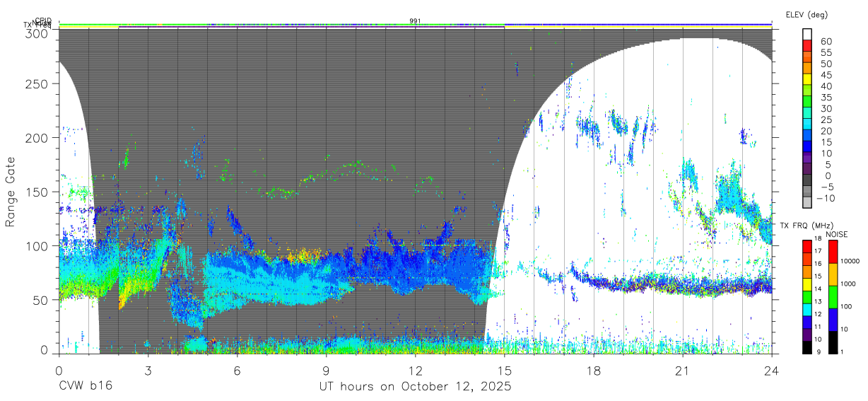Screen dimensions: 868x401
Task: Select the blue band of NOISE legend
Action: (832, 320)
